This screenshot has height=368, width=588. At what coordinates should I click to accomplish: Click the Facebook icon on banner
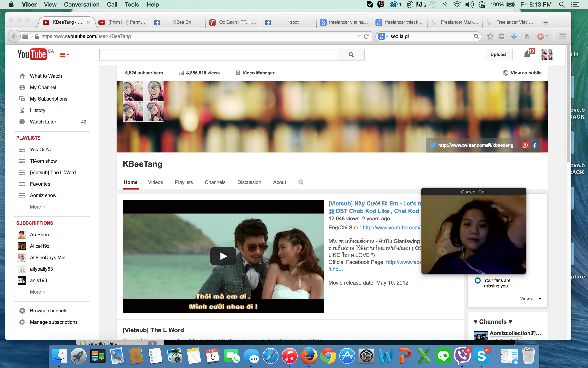(x=535, y=145)
